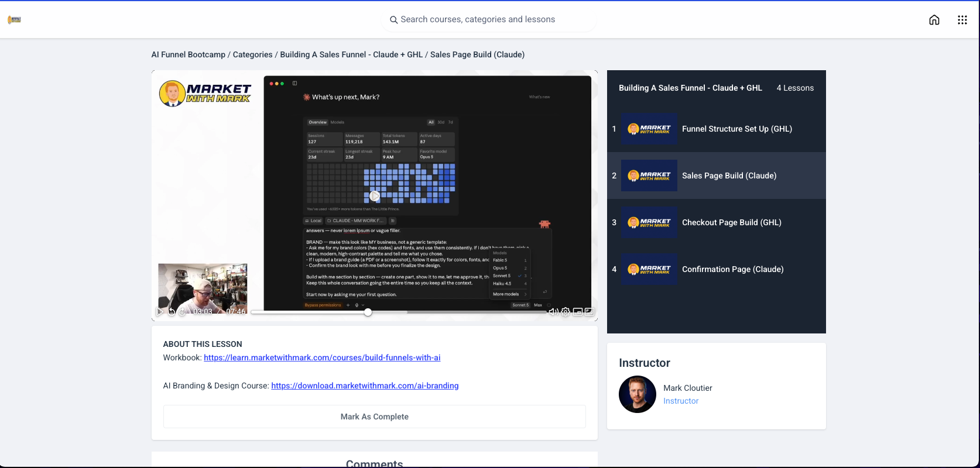Click thumbnail of Checkout Page Build lesson
980x468 pixels.
click(x=649, y=222)
